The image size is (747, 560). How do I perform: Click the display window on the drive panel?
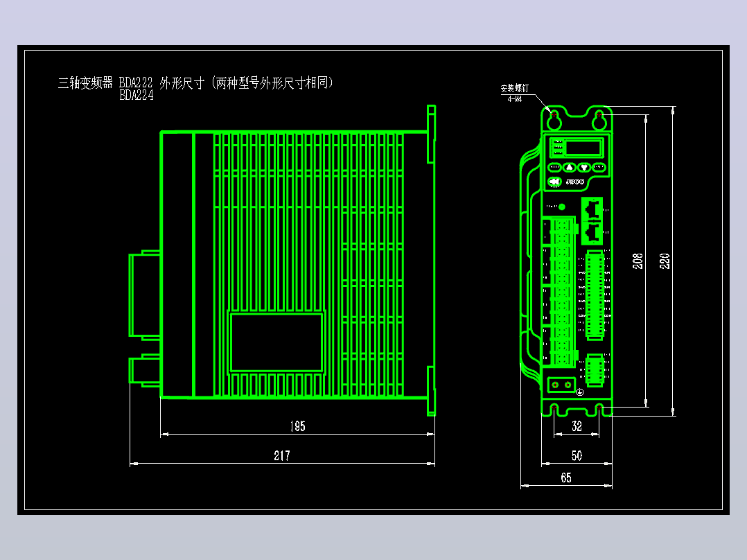click(583, 147)
